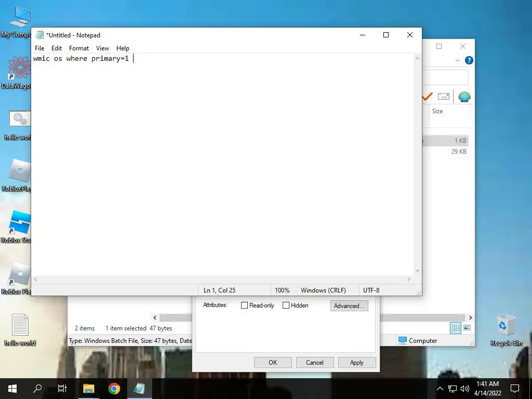Click Explorer horizontal scroll left arrow

click(x=155, y=317)
